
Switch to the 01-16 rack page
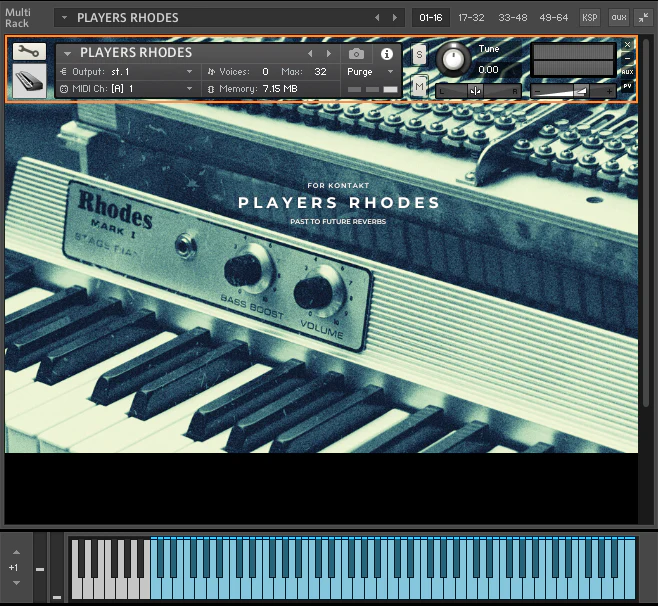click(x=431, y=18)
